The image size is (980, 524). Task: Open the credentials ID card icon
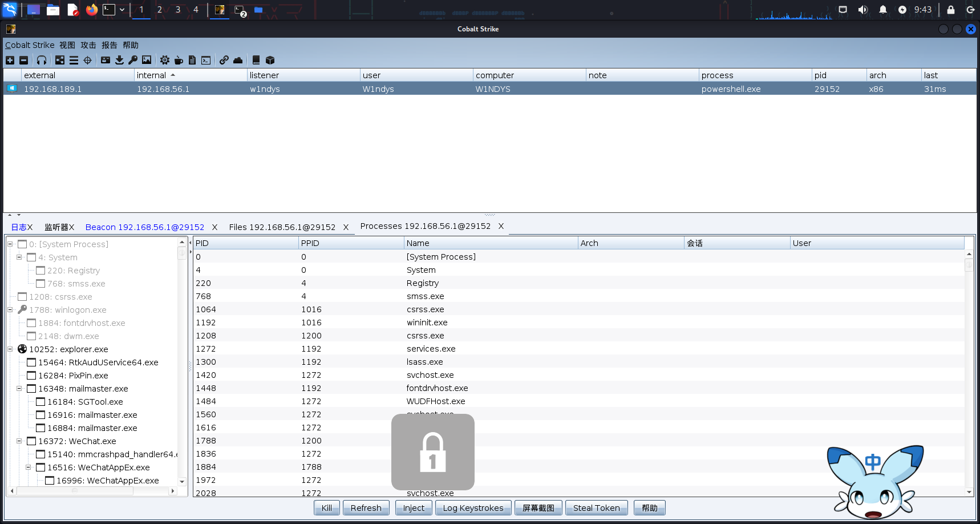[106, 60]
